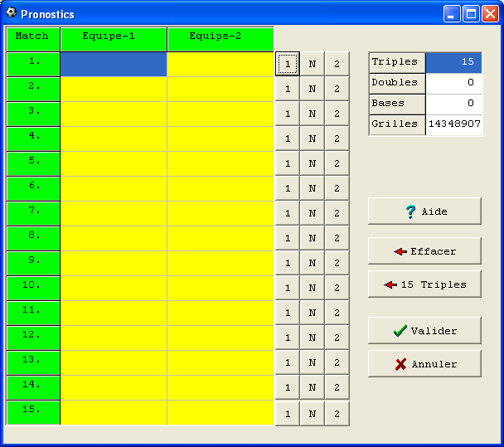
Task: Click the Equipe-2 cell of match 8
Action: pyautogui.click(x=220, y=238)
